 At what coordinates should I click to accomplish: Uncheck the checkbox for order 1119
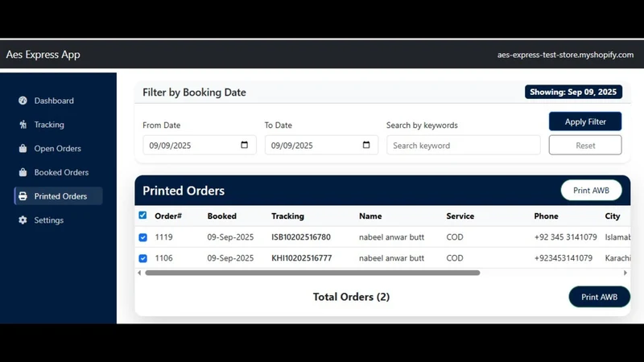coord(142,237)
